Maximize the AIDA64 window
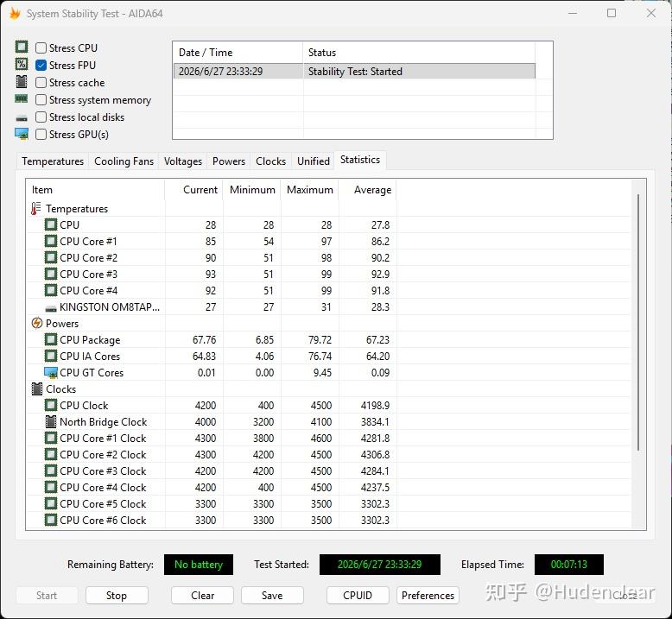The width and height of the screenshot is (672, 619). (612, 13)
